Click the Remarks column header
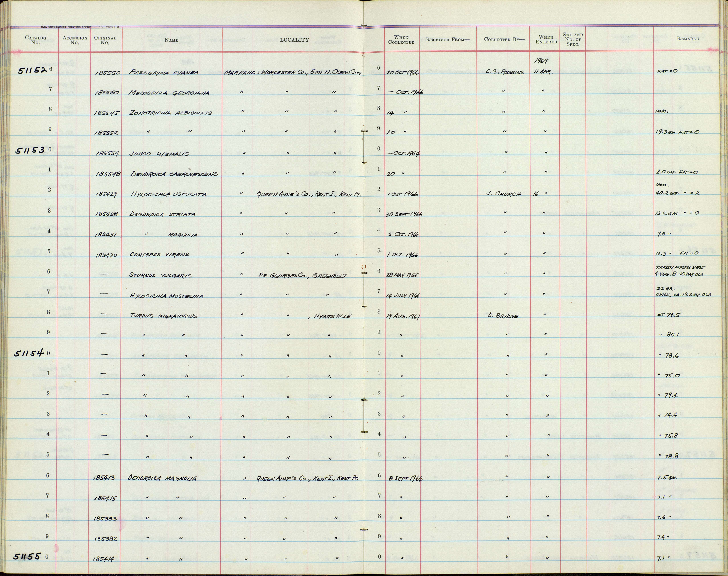 [688, 39]
